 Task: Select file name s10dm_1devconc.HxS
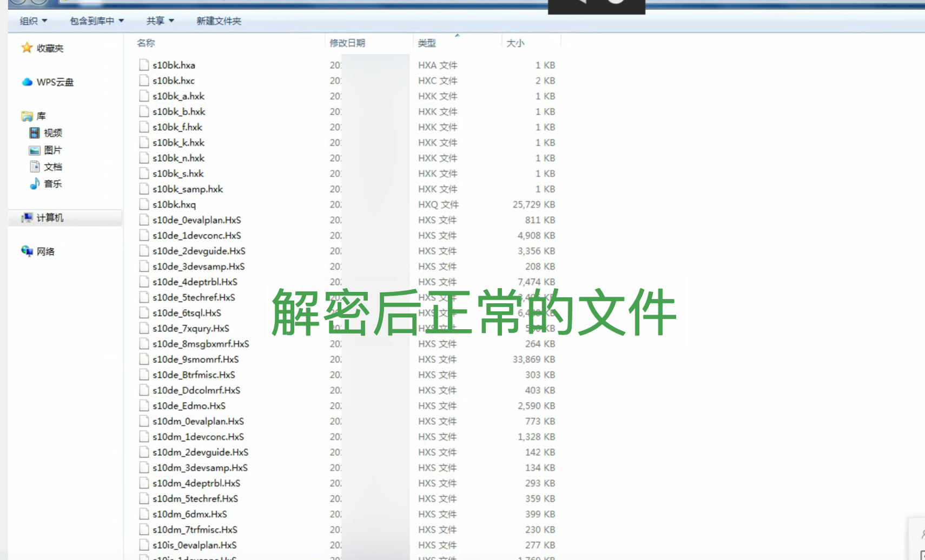point(198,437)
